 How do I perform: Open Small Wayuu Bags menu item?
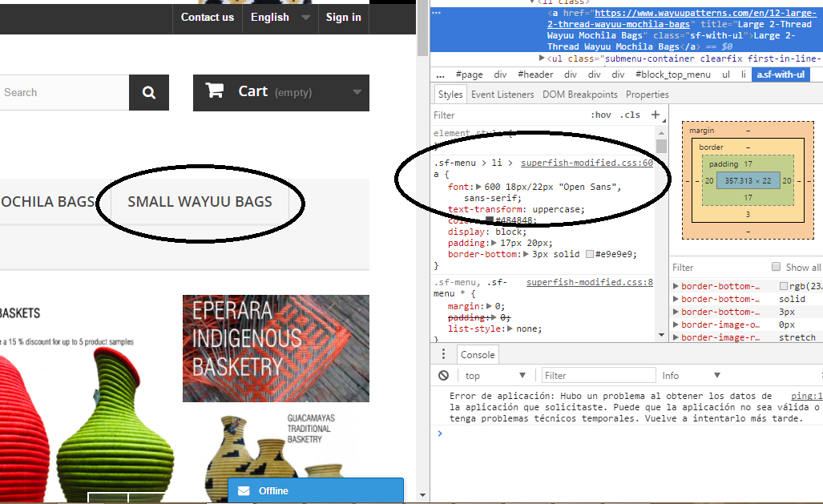tap(200, 202)
